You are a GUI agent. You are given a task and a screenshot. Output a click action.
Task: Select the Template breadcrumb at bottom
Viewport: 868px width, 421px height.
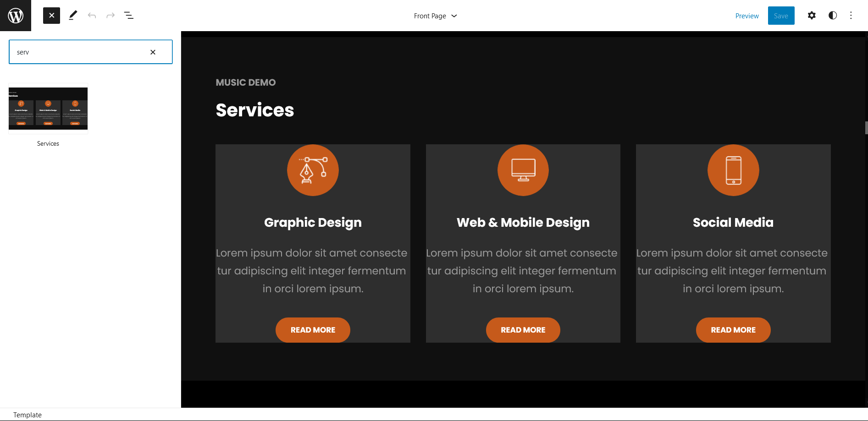(28, 415)
